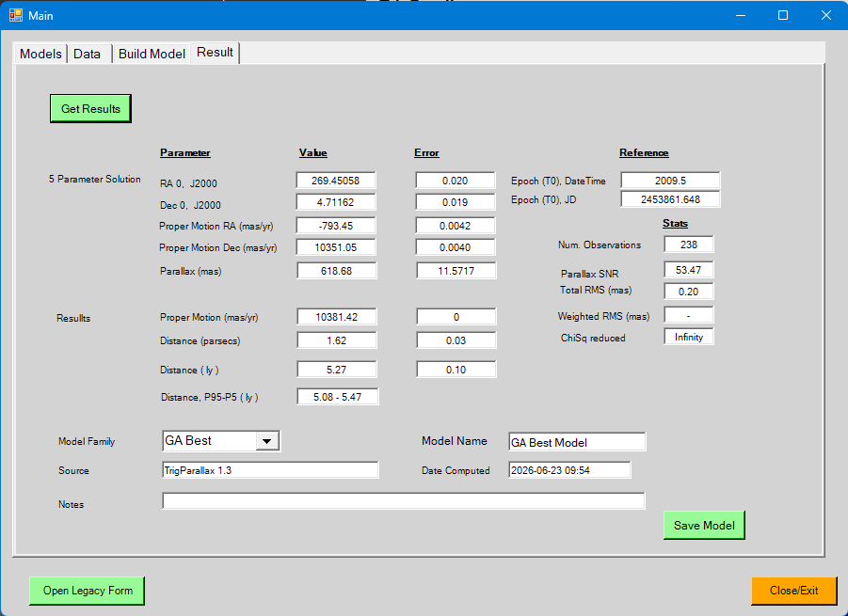
Task: Click Open Legacy Form button
Action: [88, 591]
